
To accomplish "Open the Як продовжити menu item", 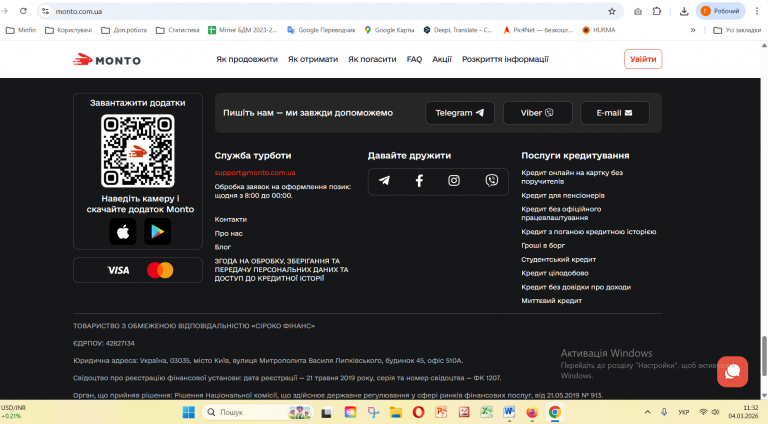I will [x=247, y=59].
